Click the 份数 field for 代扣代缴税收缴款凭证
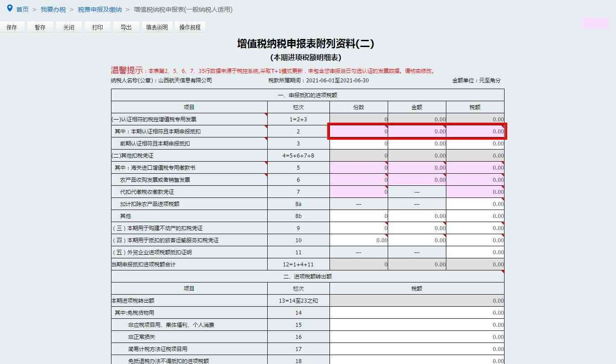The height and width of the screenshot is (364, 616). click(x=359, y=192)
